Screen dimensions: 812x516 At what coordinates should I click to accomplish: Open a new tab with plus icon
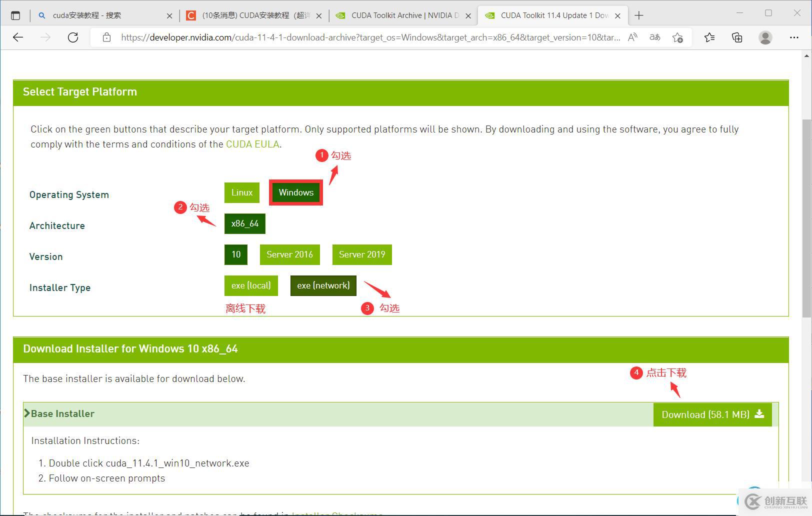(638, 15)
